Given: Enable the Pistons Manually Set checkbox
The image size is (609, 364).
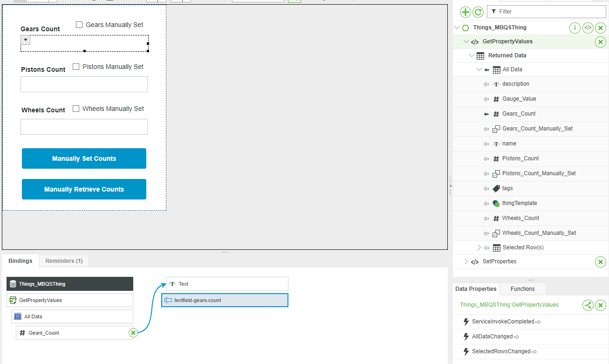Looking at the screenshot, I should [75, 66].
